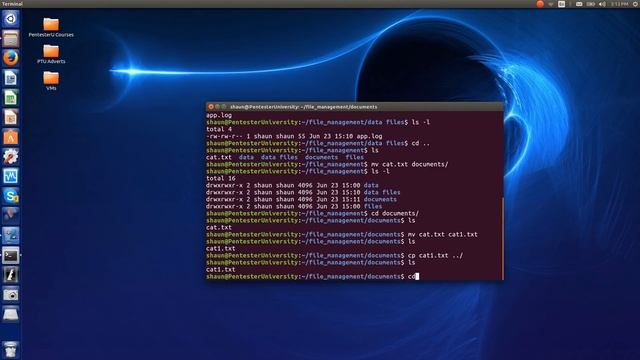Select the VMs desktop folder
The image size is (640, 360).
point(51,80)
